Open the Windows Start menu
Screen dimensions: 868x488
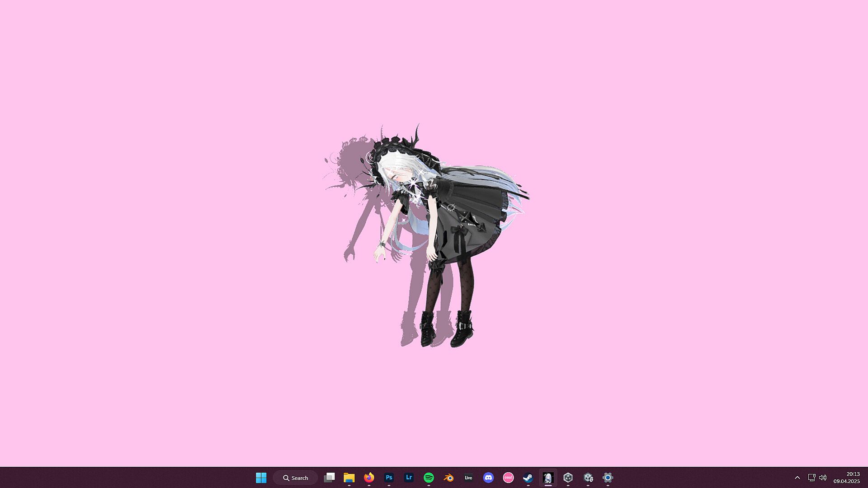(x=261, y=478)
